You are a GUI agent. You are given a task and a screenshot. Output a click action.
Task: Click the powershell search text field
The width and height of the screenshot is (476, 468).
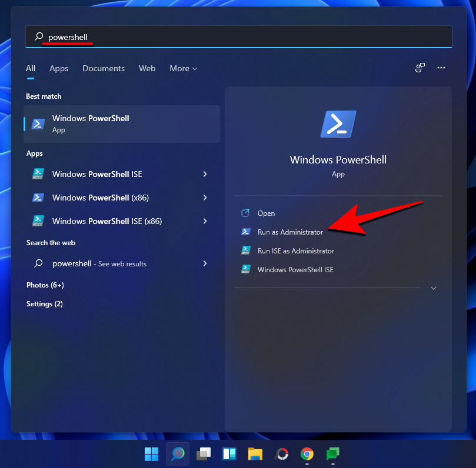(x=235, y=37)
